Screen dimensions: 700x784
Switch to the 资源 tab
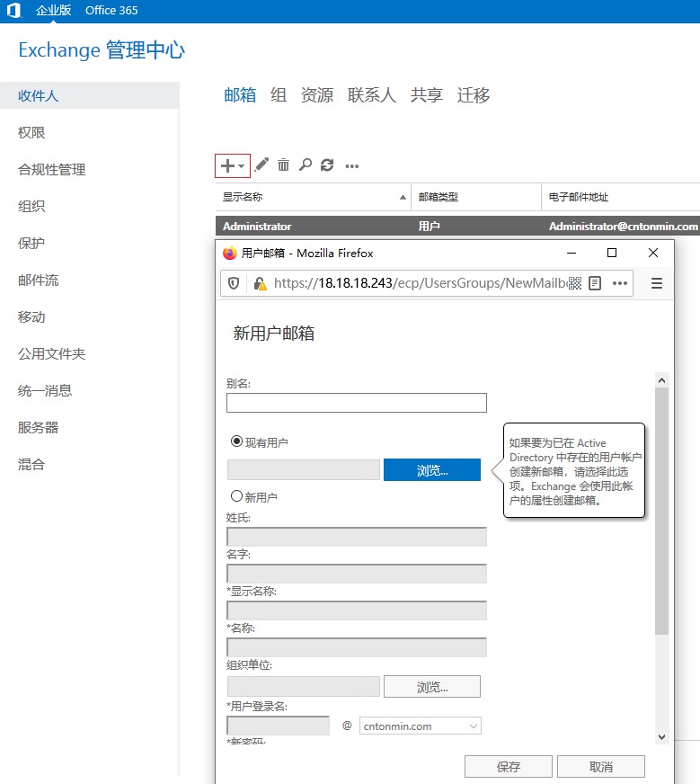click(317, 94)
